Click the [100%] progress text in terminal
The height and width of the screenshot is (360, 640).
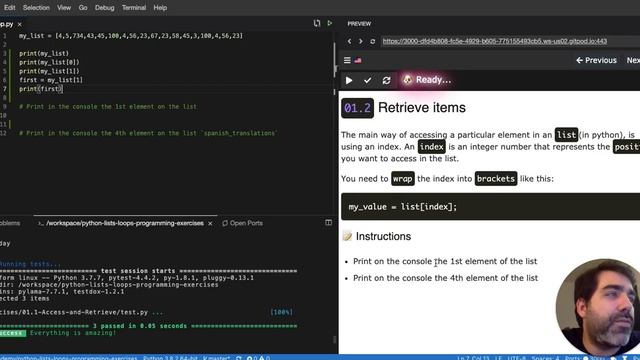[281, 312]
